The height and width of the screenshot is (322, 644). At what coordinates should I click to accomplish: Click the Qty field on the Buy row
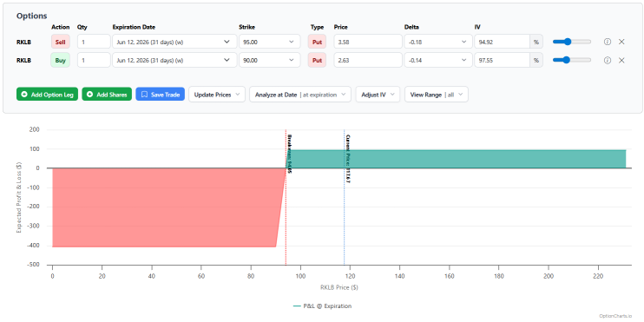[x=94, y=60]
